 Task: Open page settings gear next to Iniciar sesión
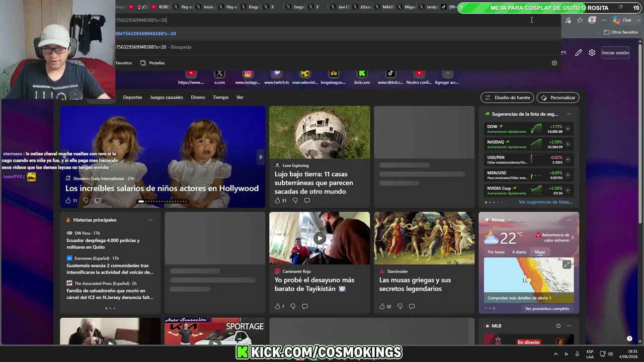point(592,52)
